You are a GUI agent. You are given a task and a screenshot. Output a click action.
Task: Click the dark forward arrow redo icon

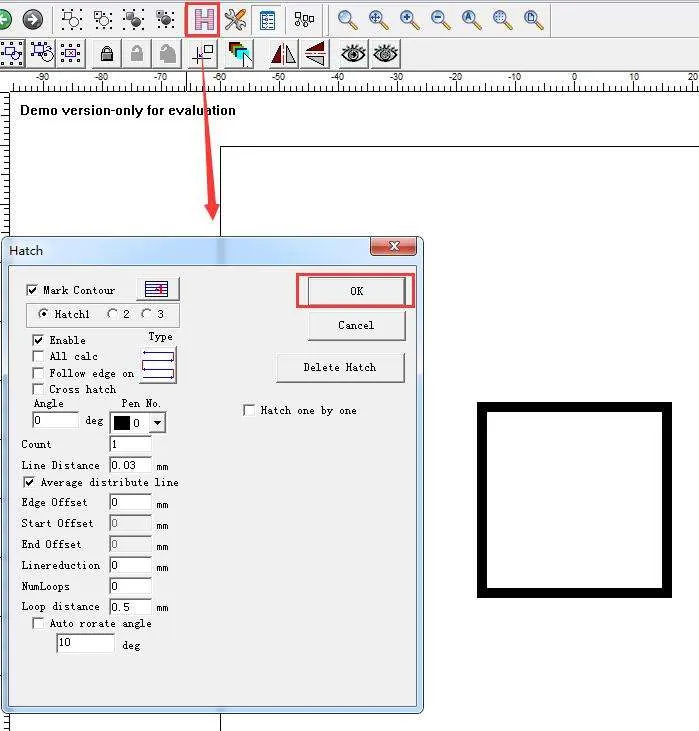point(33,19)
